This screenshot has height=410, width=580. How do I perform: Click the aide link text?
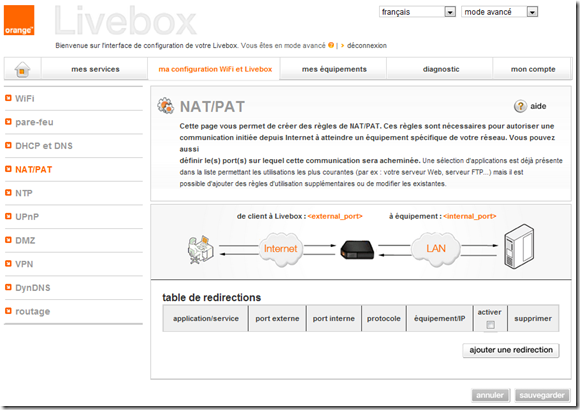538,106
